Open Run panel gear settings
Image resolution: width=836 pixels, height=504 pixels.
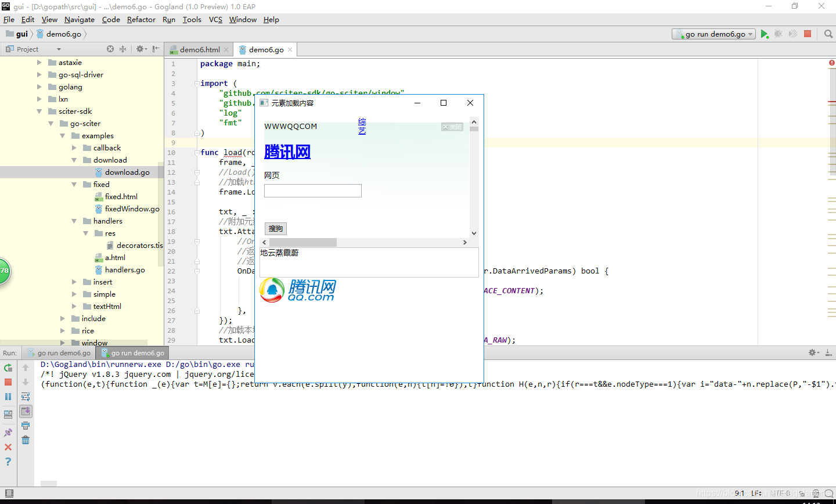(814, 352)
